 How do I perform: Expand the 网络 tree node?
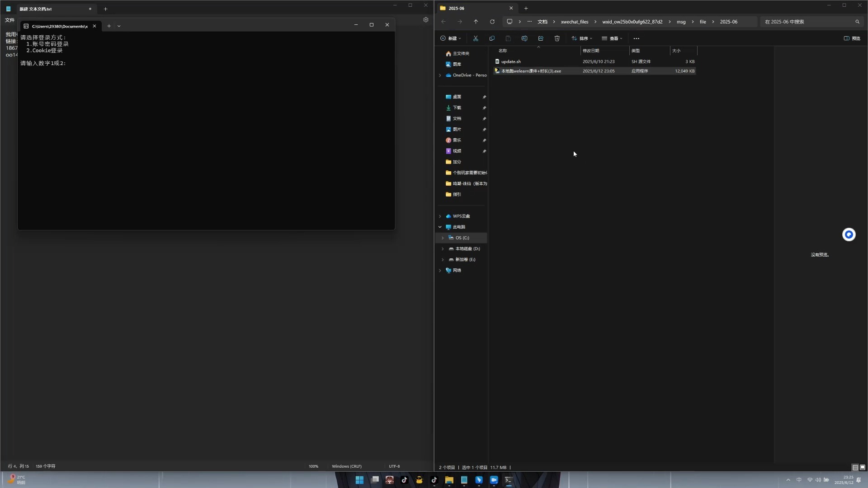click(x=440, y=271)
